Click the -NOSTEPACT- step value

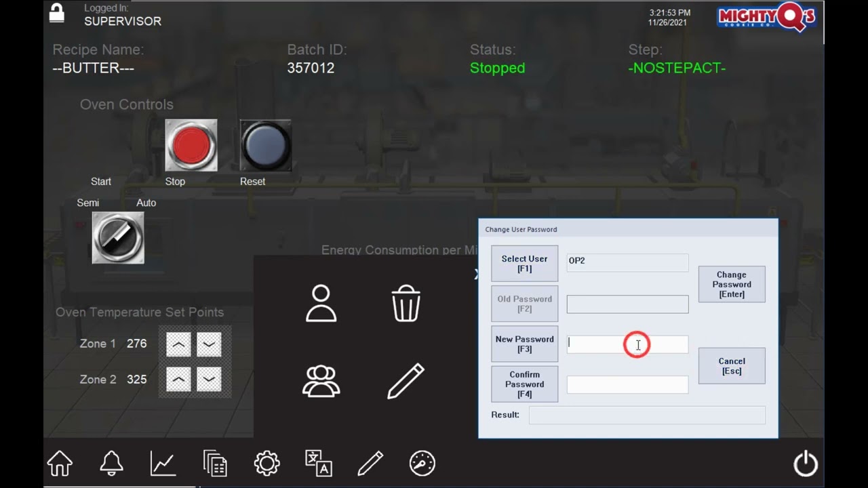point(677,68)
